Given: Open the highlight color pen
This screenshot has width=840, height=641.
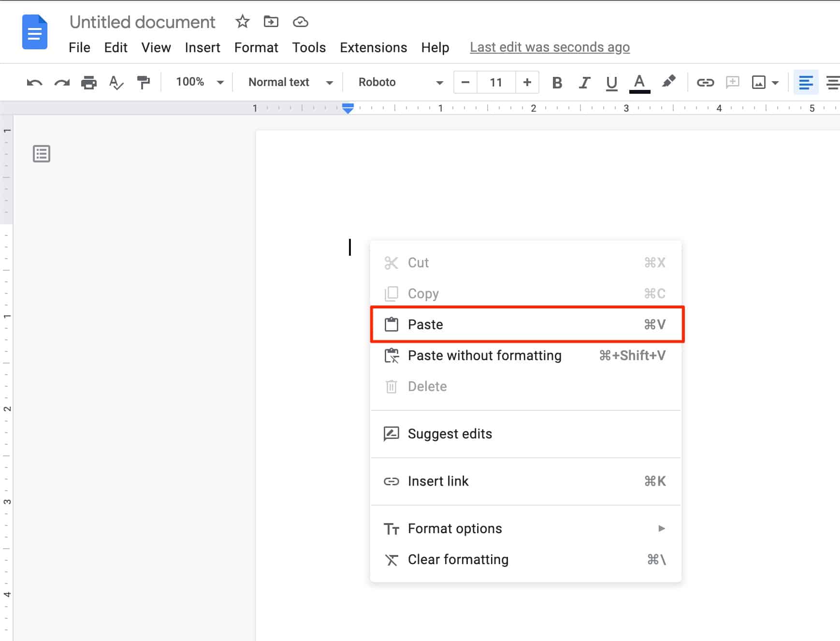Looking at the screenshot, I should (669, 82).
